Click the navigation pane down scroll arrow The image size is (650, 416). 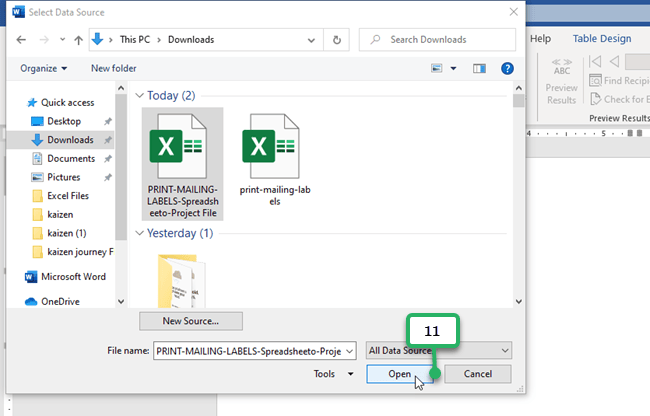121,301
